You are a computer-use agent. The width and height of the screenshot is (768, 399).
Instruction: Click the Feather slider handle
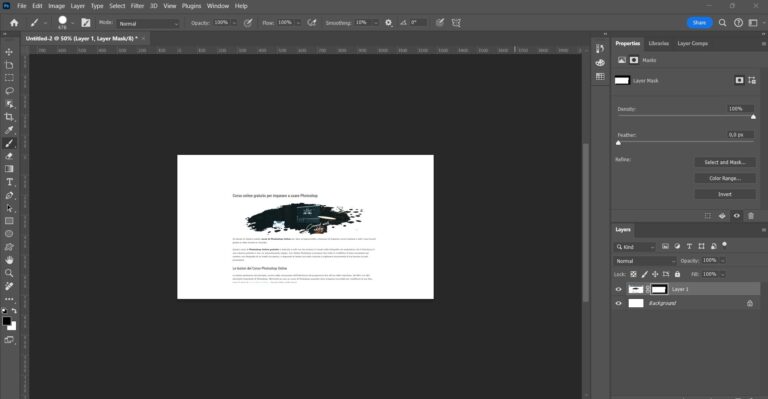pyautogui.click(x=618, y=142)
